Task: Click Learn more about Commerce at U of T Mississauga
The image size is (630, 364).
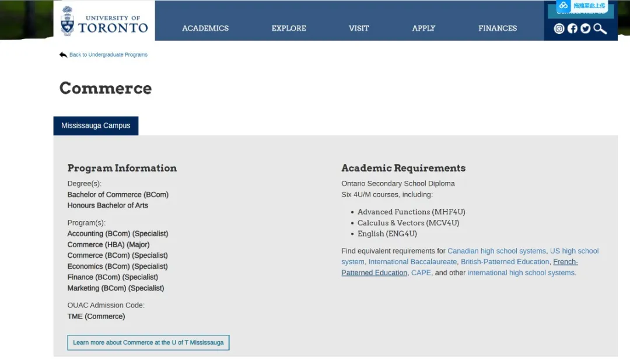Action: 148,342
